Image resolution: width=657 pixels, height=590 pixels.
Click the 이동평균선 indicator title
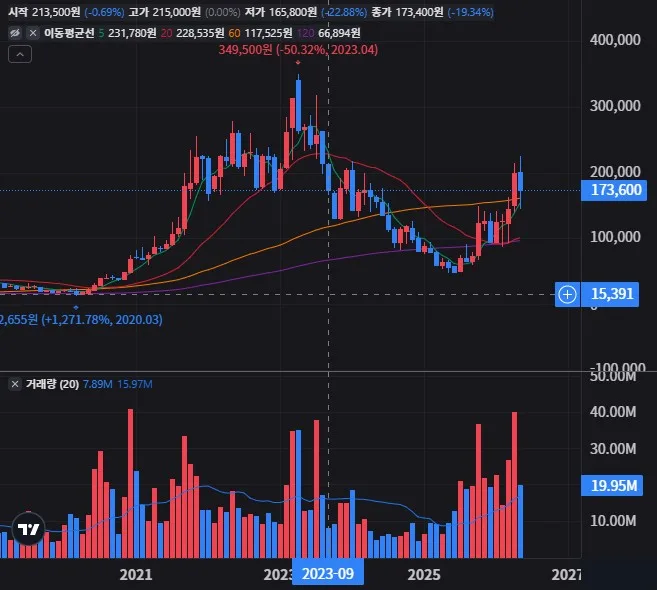(x=69, y=33)
